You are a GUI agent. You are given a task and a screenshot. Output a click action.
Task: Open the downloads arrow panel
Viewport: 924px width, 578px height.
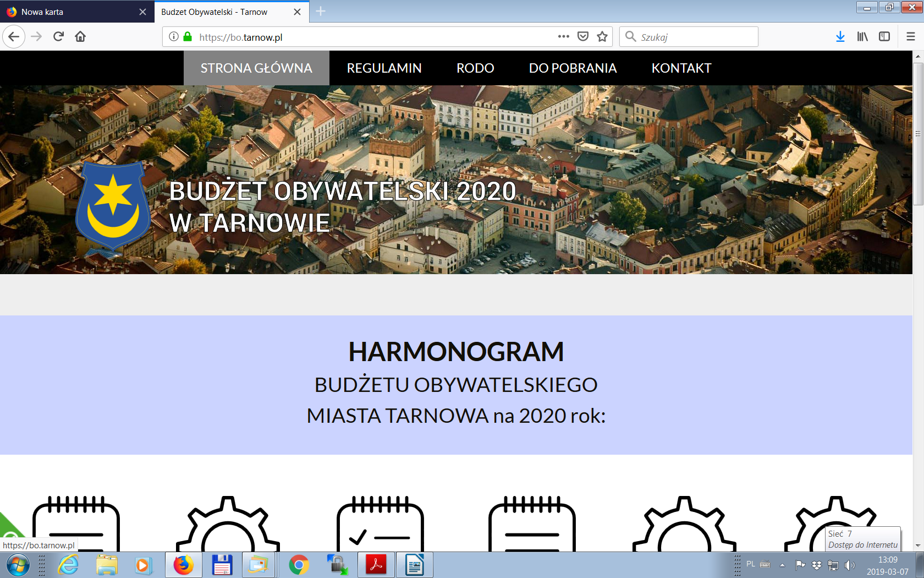(840, 37)
